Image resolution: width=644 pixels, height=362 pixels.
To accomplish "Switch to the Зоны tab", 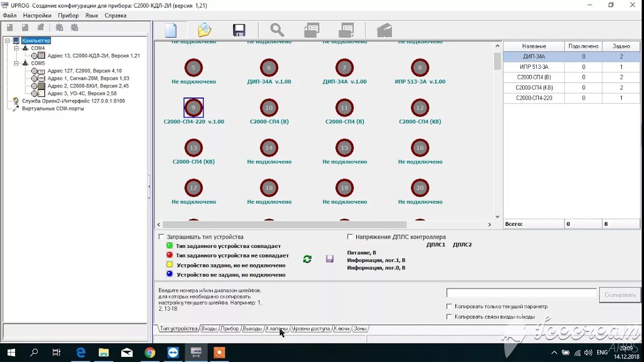I will (360, 329).
